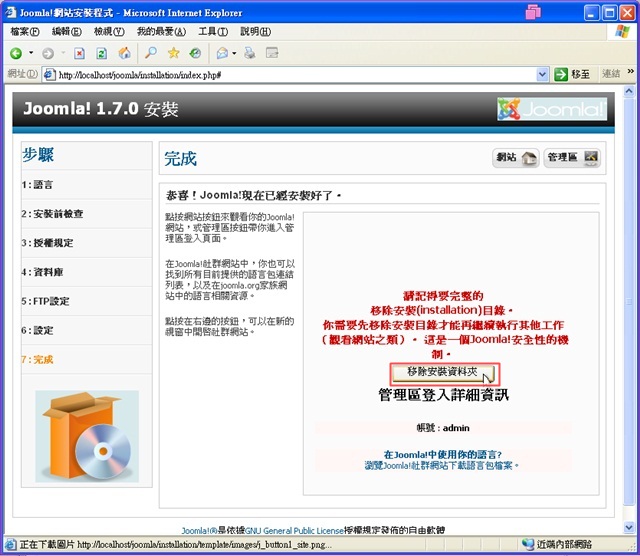The height and width of the screenshot is (556, 640).
Task: Open 檔案(F) menu
Action: coord(25,31)
